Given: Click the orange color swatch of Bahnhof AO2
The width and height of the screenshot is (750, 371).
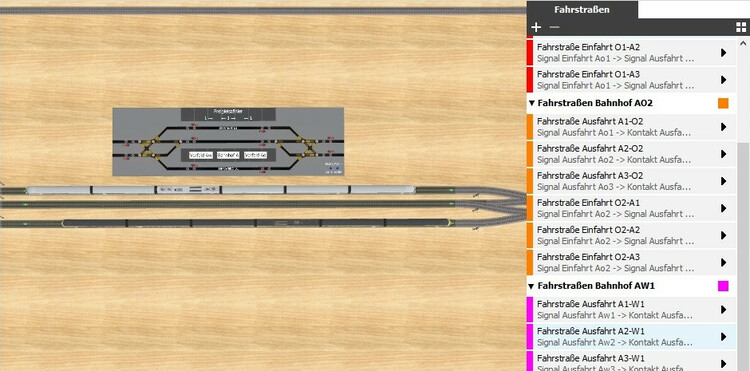Looking at the screenshot, I should point(723,103).
